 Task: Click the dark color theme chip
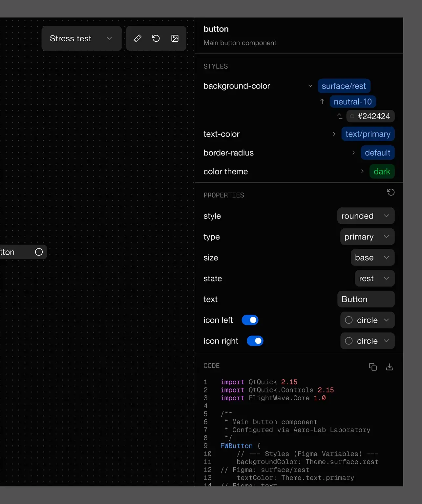tap(382, 171)
